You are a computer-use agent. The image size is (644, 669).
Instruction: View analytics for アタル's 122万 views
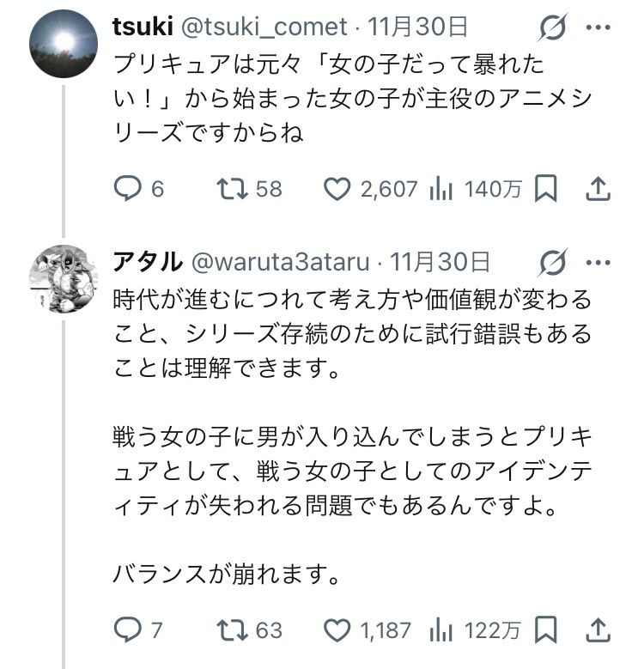[441, 630]
